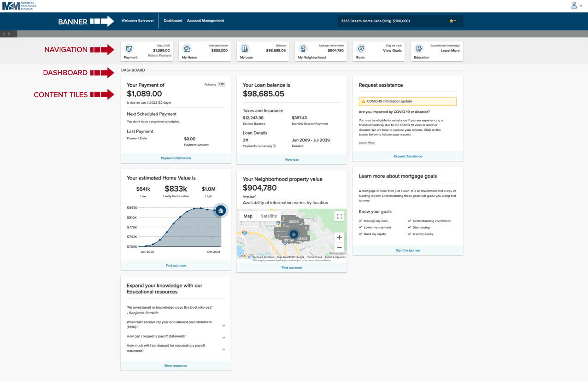Toggle the Autopay switch
Image resolution: width=588 pixels, height=381 pixels.
(x=221, y=84)
